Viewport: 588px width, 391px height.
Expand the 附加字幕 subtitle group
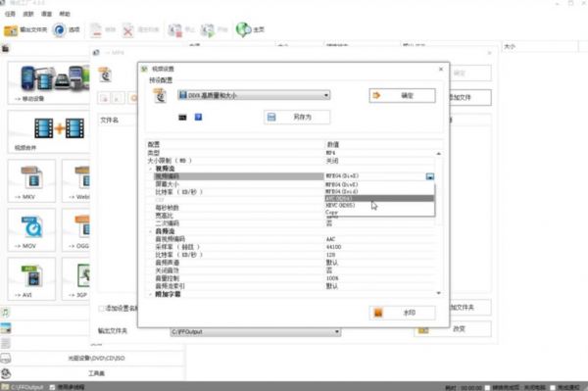[150, 294]
